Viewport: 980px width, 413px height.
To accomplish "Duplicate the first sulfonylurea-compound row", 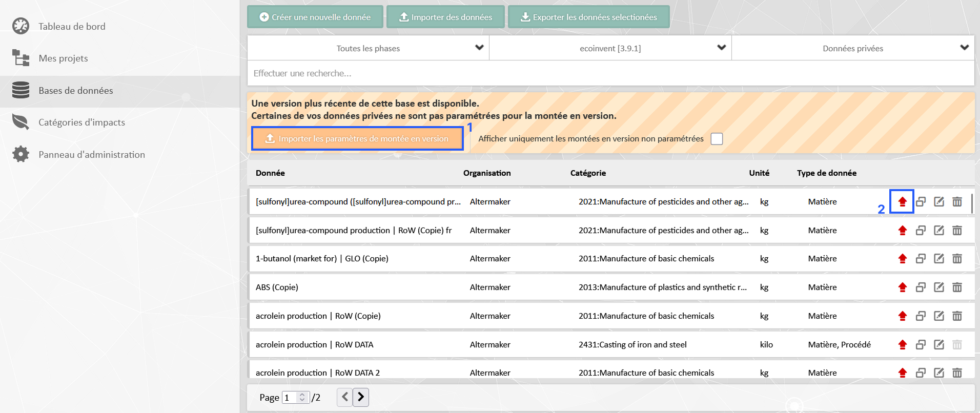I will coord(921,201).
